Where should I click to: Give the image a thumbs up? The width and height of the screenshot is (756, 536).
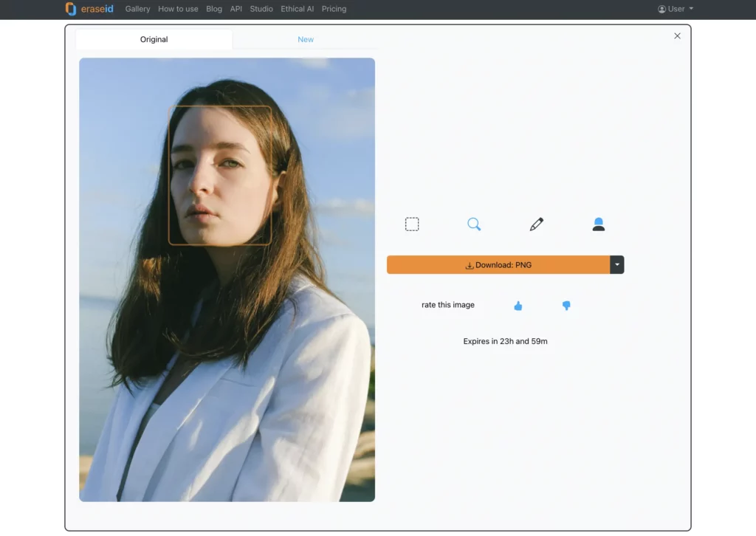click(518, 305)
